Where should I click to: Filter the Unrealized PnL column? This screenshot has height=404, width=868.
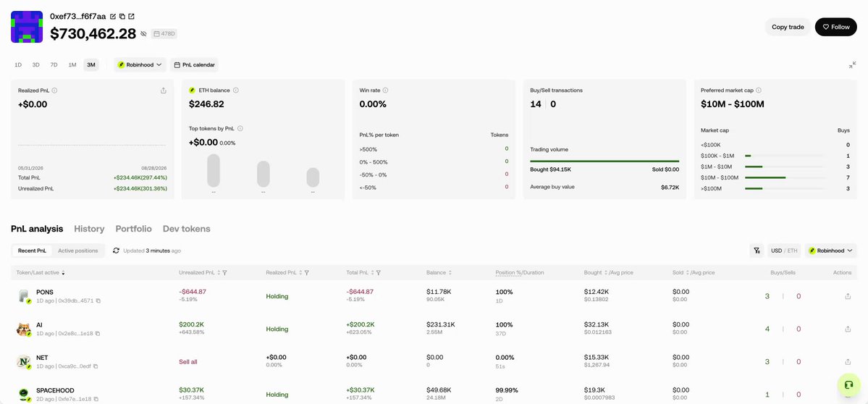(225, 273)
